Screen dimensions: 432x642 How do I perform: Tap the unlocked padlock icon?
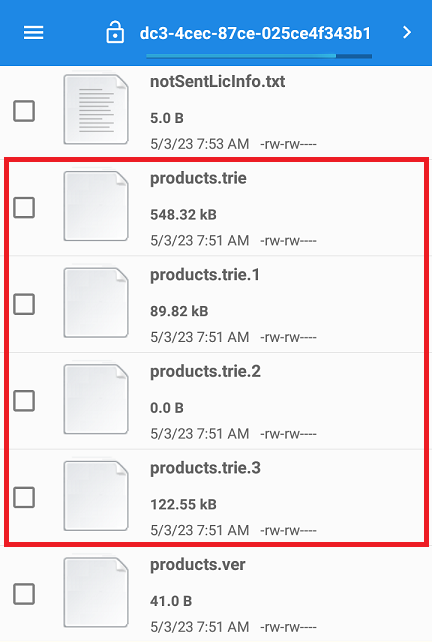pyautogui.click(x=115, y=32)
